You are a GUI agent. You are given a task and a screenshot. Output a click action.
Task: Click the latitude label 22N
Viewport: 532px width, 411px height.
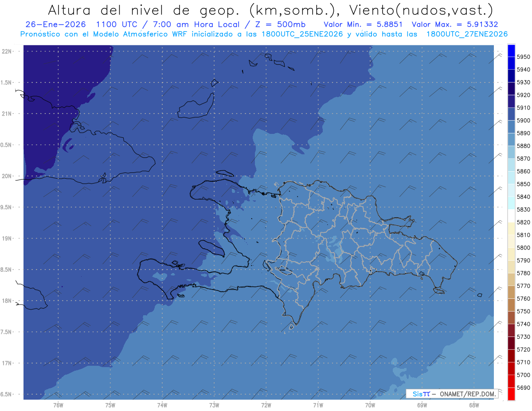pos(7,51)
